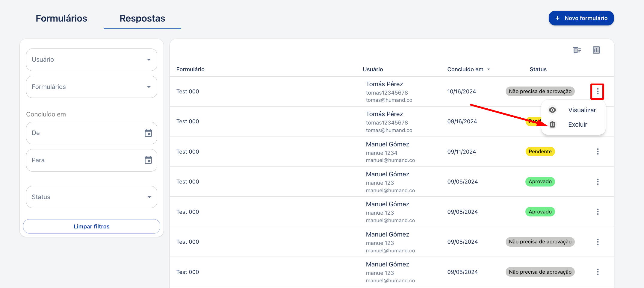Click the date 10/16/2024

pyautogui.click(x=462, y=92)
